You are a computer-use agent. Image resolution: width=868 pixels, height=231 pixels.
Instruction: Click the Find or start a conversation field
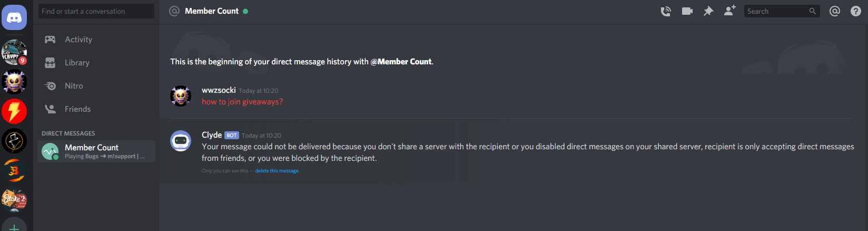coord(96,11)
